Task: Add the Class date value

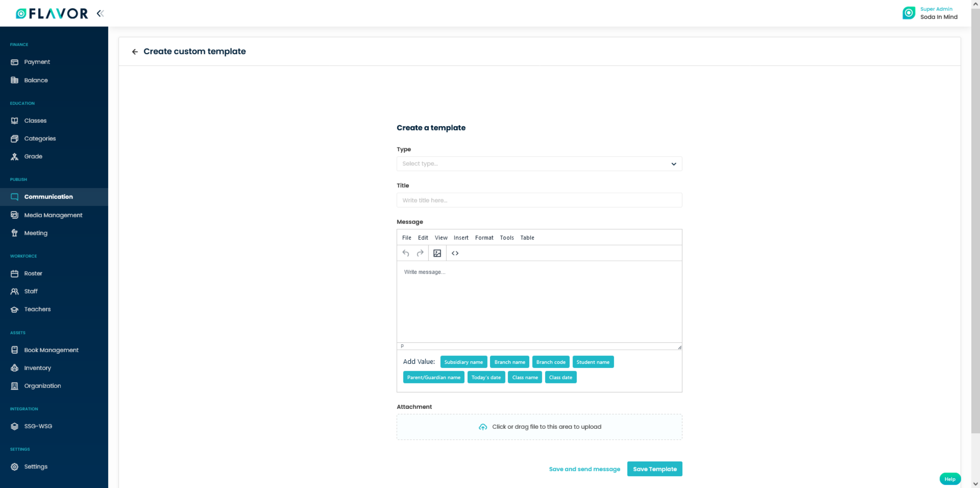Action: pos(561,377)
